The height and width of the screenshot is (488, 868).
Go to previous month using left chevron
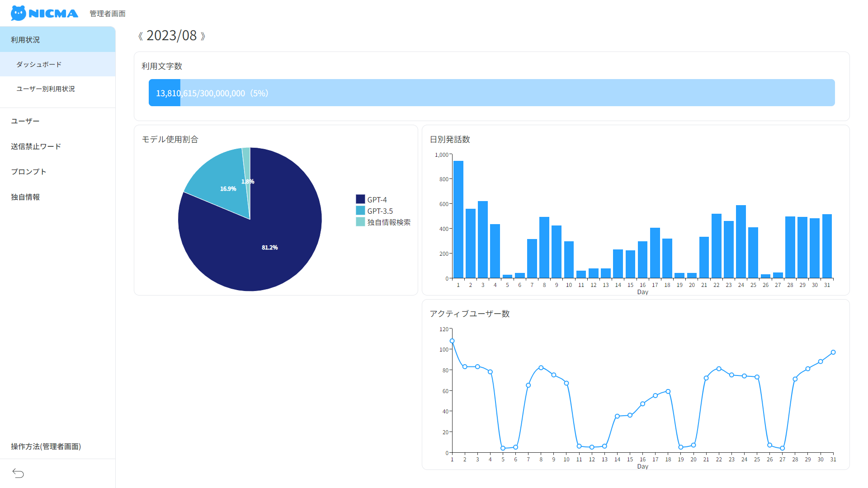[x=140, y=36]
